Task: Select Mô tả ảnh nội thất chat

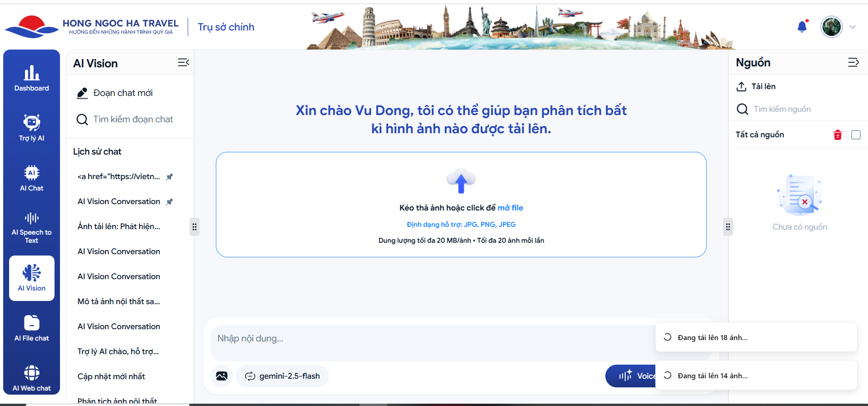Action: pyautogui.click(x=119, y=301)
